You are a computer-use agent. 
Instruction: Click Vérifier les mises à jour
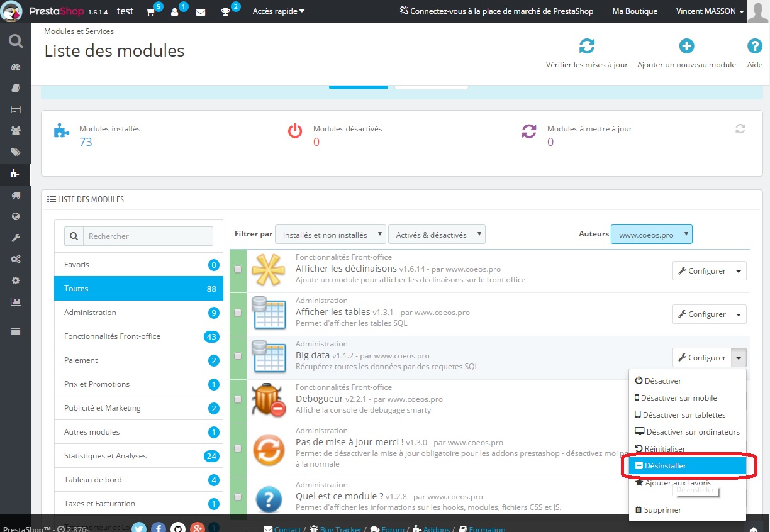pos(587,53)
